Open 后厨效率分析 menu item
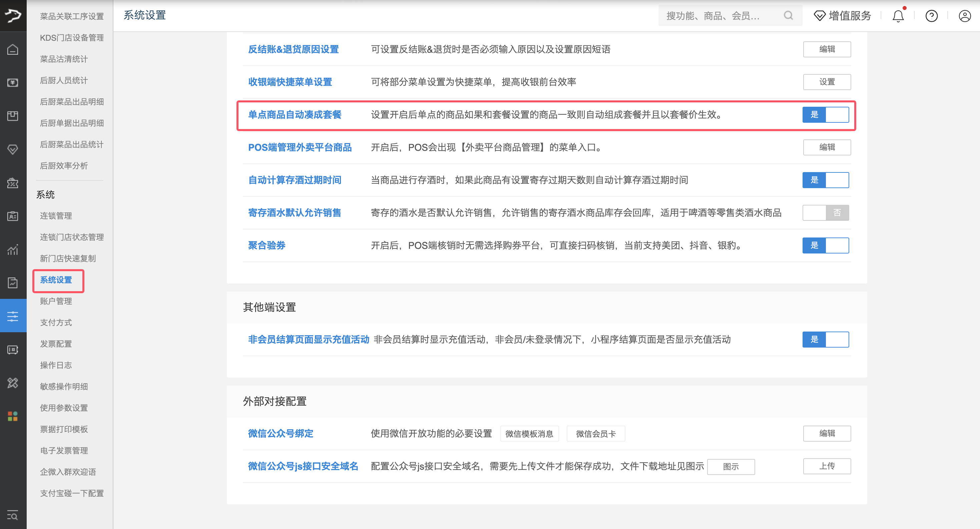The image size is (980, 529). (x=64, y=165)
